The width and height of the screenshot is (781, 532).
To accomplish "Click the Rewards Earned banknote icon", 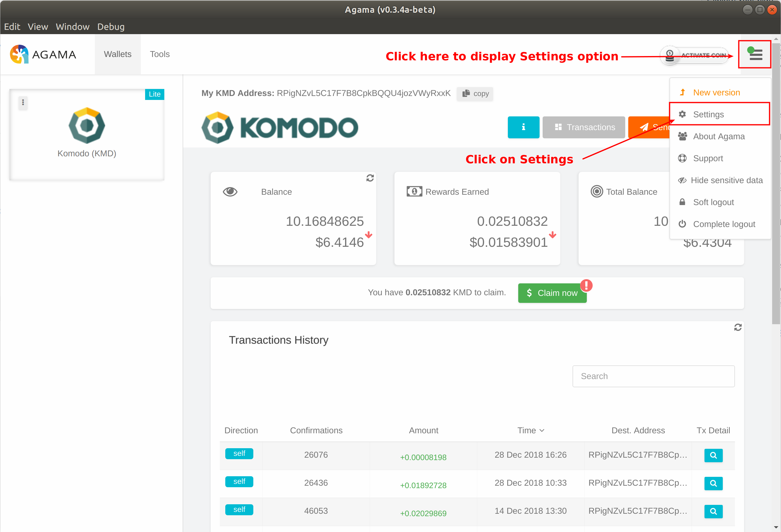I will tap(414, 191).
